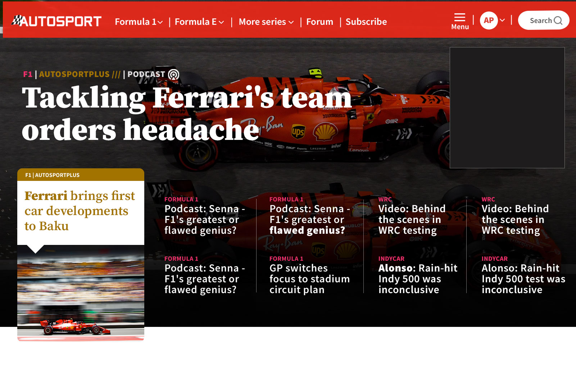Screen dimensions: 576x392
Task: Go to the Forum page
Action: (319, 22)
